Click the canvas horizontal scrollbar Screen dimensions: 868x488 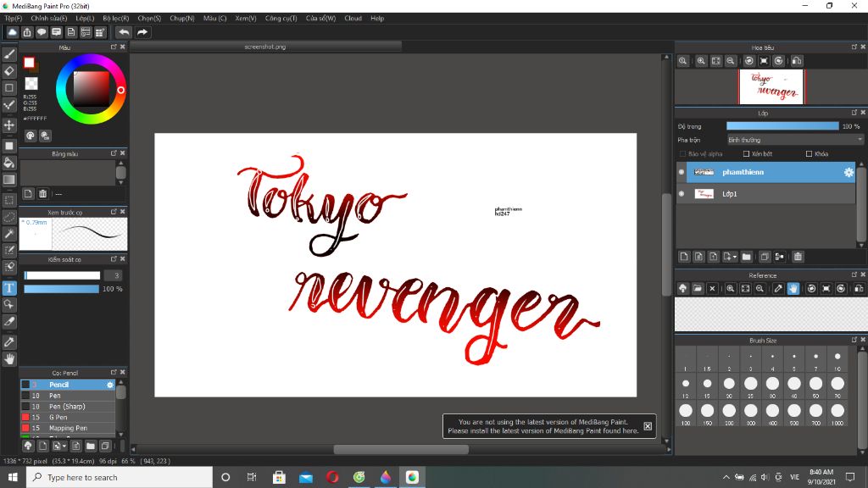[401, 450]
